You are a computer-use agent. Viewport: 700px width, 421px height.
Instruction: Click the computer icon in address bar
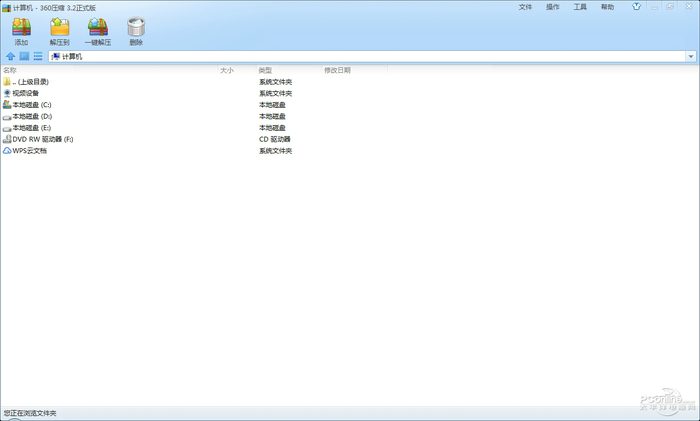point(55,56)
